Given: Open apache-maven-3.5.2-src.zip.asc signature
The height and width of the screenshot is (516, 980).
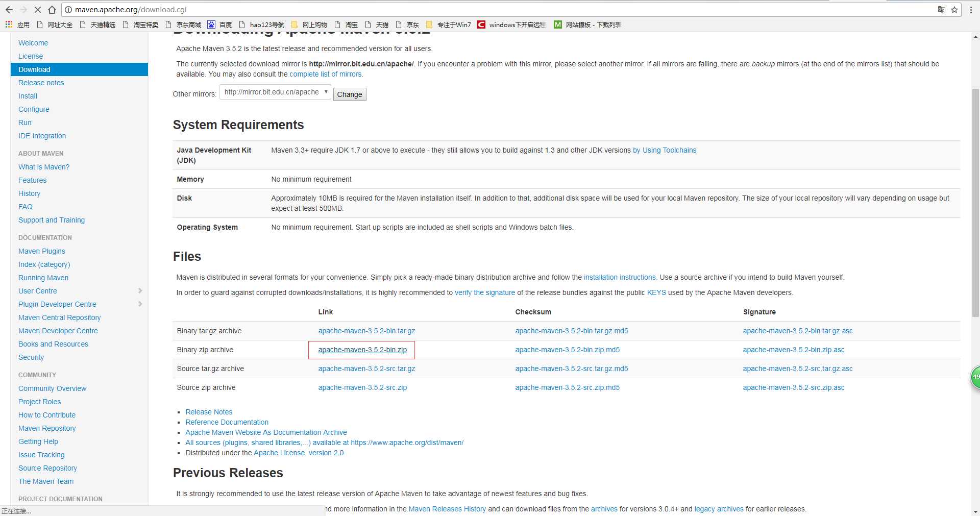Looking at the screenshot, I should (794, 387).
